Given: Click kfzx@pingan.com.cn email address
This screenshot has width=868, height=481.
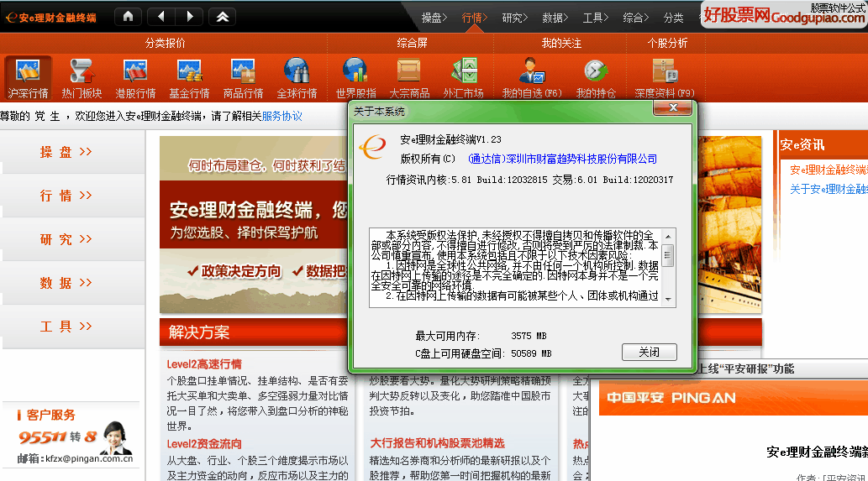Looking at the screenshot, I should pos(88,458).
